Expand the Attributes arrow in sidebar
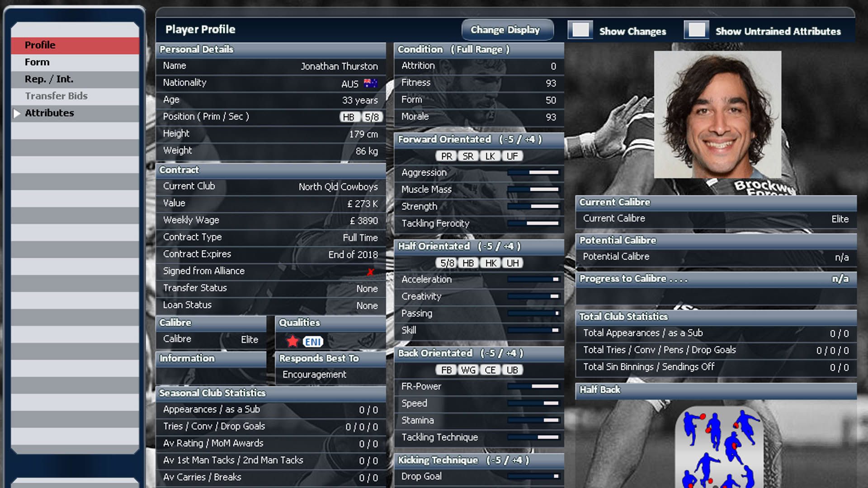This screenshot has height=488, width=868. click(17, 113)
